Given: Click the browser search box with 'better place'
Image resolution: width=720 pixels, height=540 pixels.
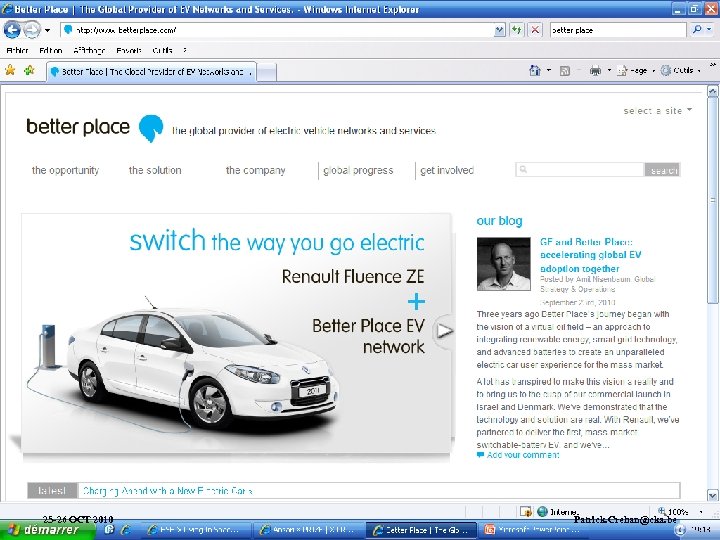Looking at the screenshot, I should [x=618, y=30].
